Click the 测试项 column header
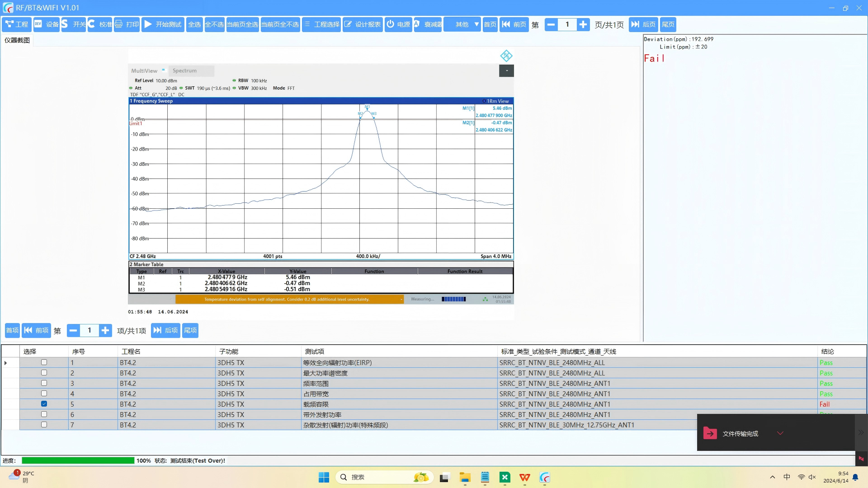Image resolution: width=868 pixels, height=488 pixels. (399, 352)
